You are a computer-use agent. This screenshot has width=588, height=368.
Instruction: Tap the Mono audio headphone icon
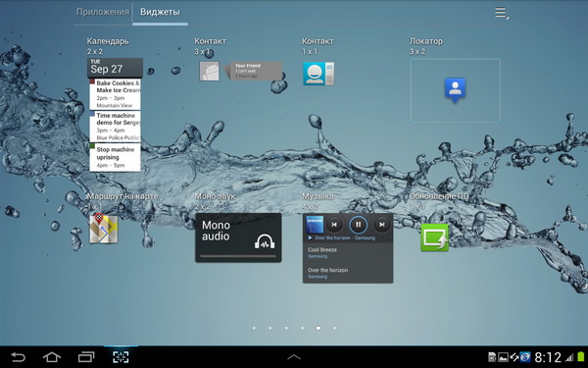[265, 241]
